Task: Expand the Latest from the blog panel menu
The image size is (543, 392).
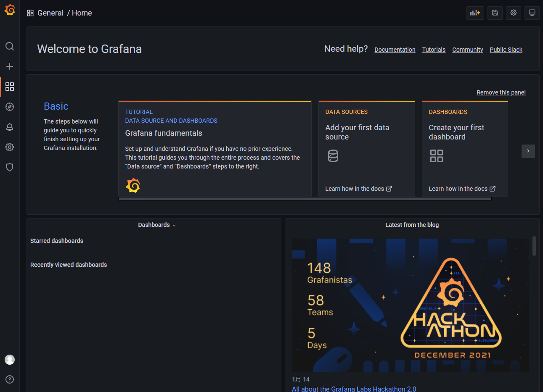Action: pos(412,225)
